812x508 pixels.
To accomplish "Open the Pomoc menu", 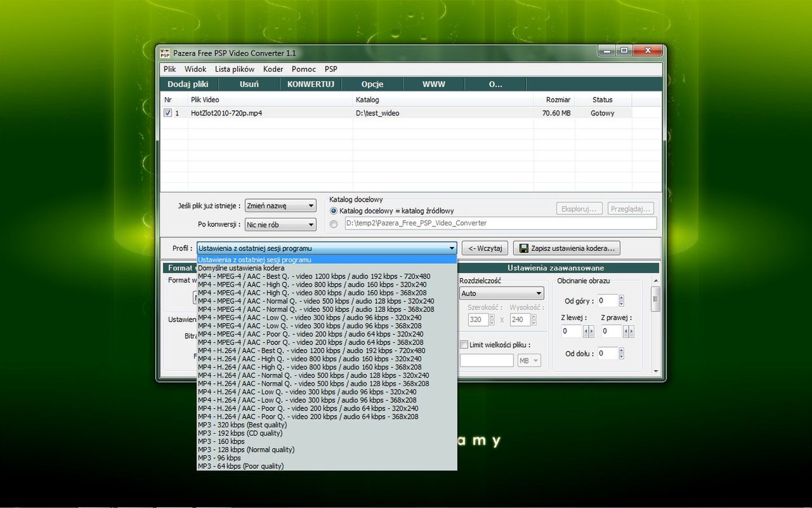I will tap(304, 69).
